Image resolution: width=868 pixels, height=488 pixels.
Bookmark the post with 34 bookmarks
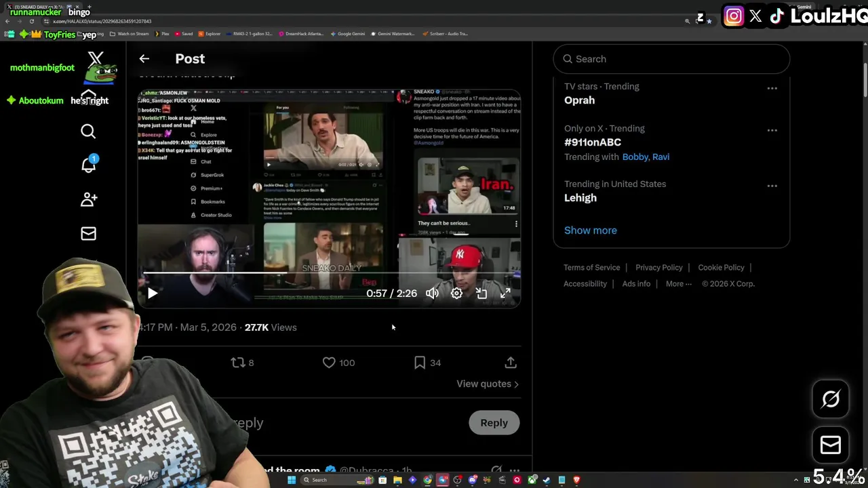tap(427, 363)
